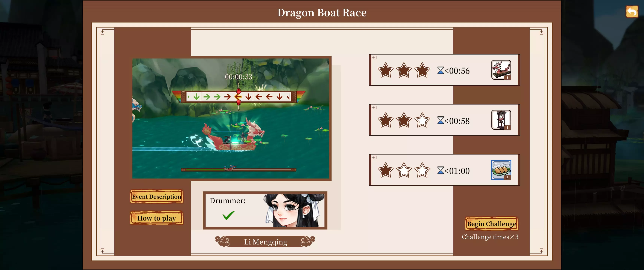Click the arrow sequence rhythm bar
The image size is (644, 270).
(239, 97)
